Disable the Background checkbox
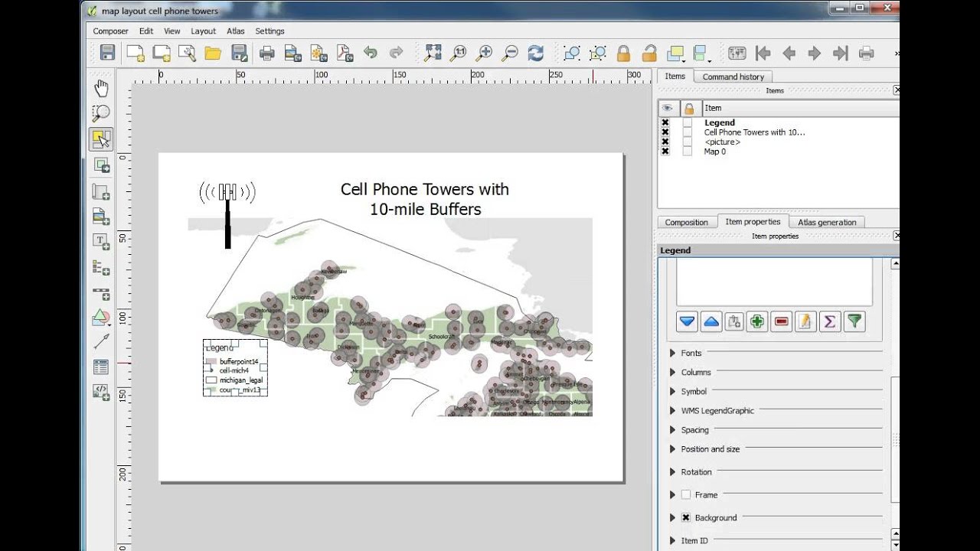 coord(686,518)
